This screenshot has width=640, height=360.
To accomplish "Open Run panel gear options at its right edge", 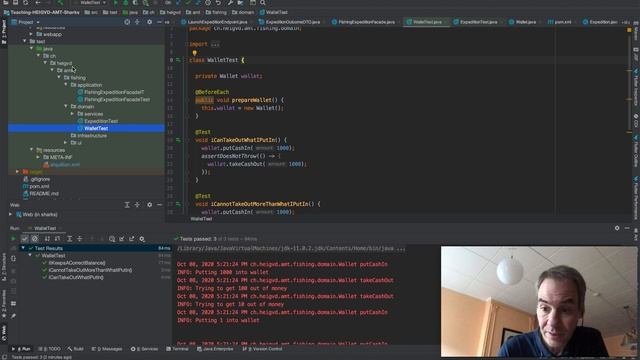I will [x=617, y=228].
